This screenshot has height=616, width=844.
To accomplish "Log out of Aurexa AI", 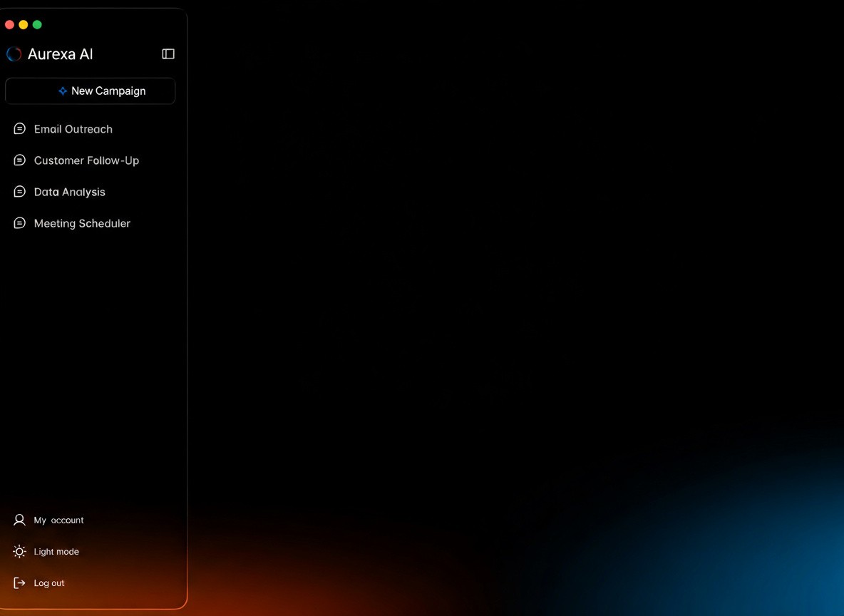I will (x=38, y=582).
